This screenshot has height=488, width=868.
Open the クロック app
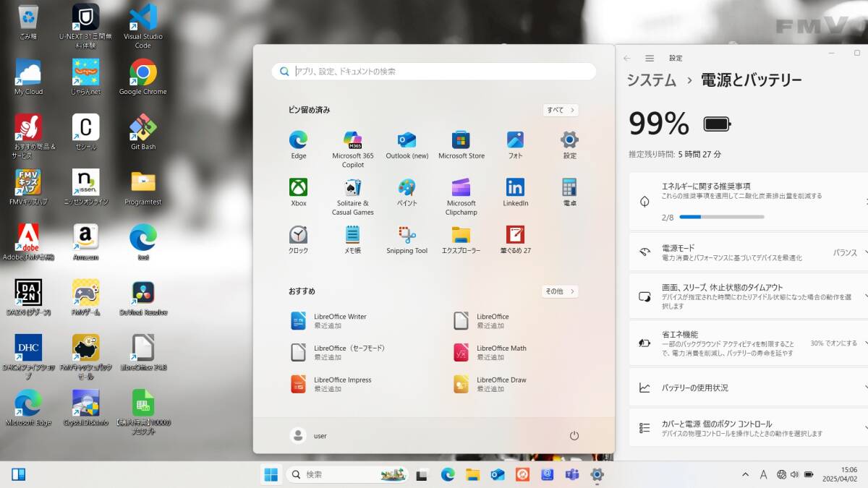299,240
